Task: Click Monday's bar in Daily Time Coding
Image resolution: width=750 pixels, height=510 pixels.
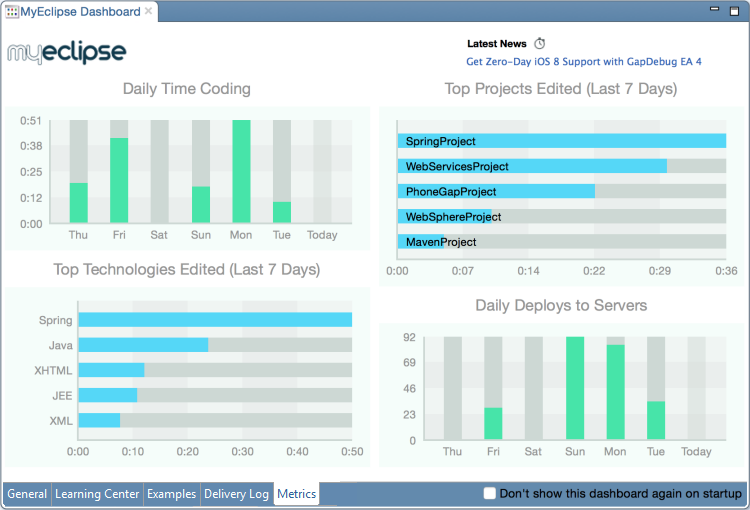Action: pos(241,171)
